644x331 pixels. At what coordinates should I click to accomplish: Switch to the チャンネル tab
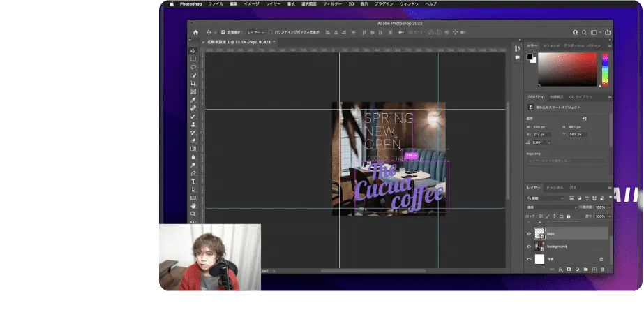click(x=555, y=188)
